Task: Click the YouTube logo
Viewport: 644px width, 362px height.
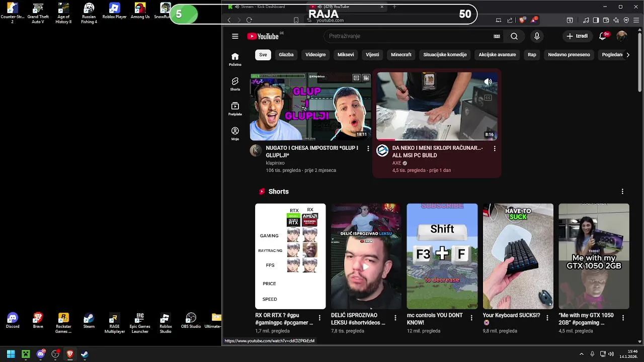Action: (x=263, y=36)
